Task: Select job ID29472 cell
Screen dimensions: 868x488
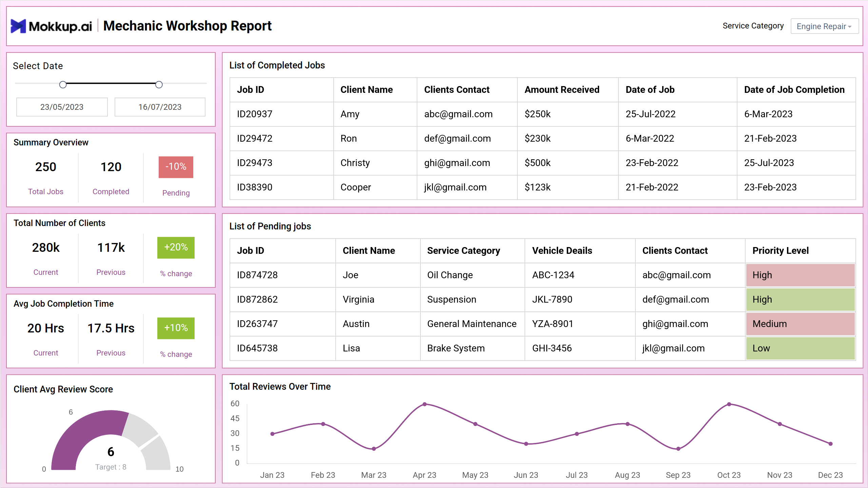Action: (281, 139)
